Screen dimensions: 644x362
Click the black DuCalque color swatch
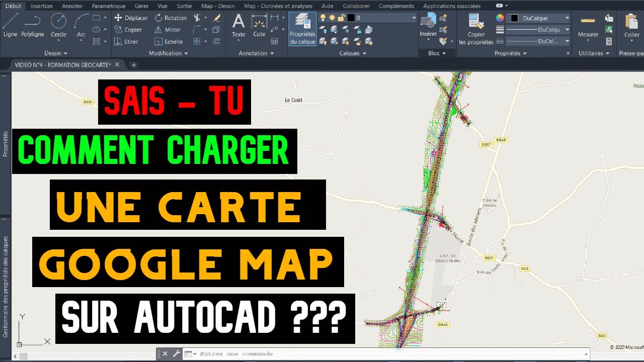(x=514, y=18)
